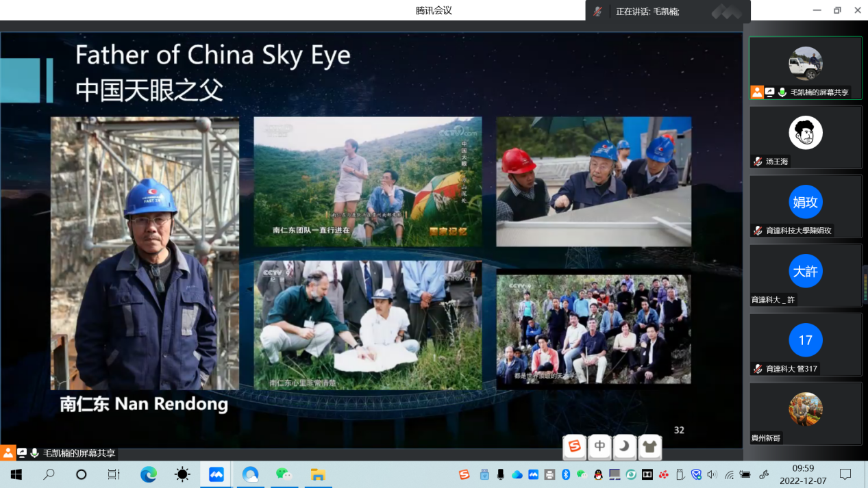Open Windows Start menu
The height and width of the screenshot is (488, 868).
coord(16,474)
